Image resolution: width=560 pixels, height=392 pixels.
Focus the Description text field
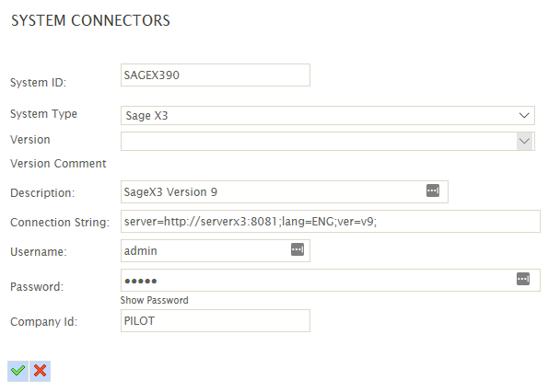tap(272, 191)
